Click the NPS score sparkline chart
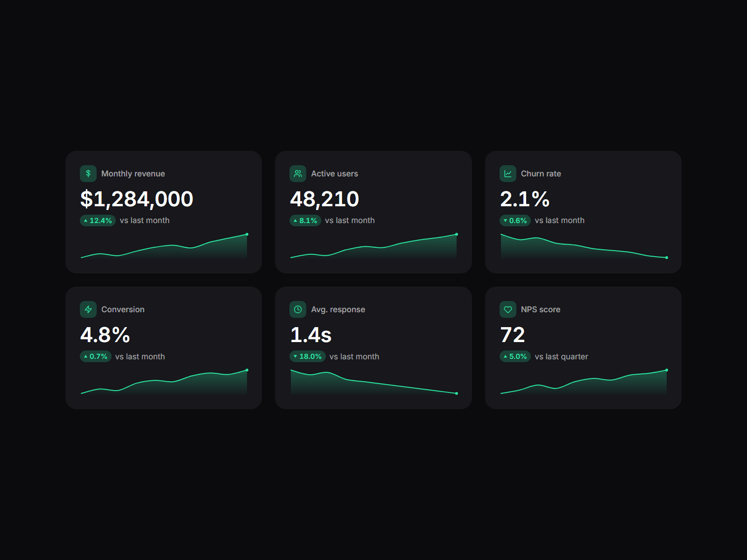This screenshot has height=560, width=747. [584, 382]
